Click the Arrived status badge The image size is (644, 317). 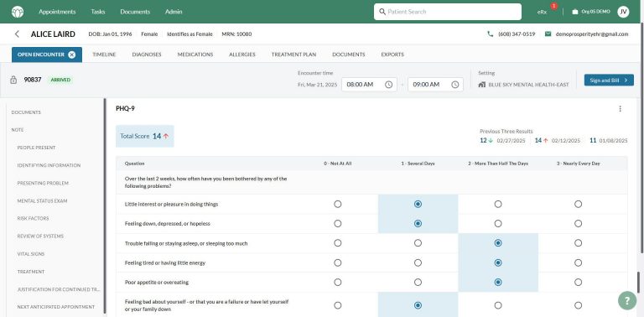coord(60,80)
